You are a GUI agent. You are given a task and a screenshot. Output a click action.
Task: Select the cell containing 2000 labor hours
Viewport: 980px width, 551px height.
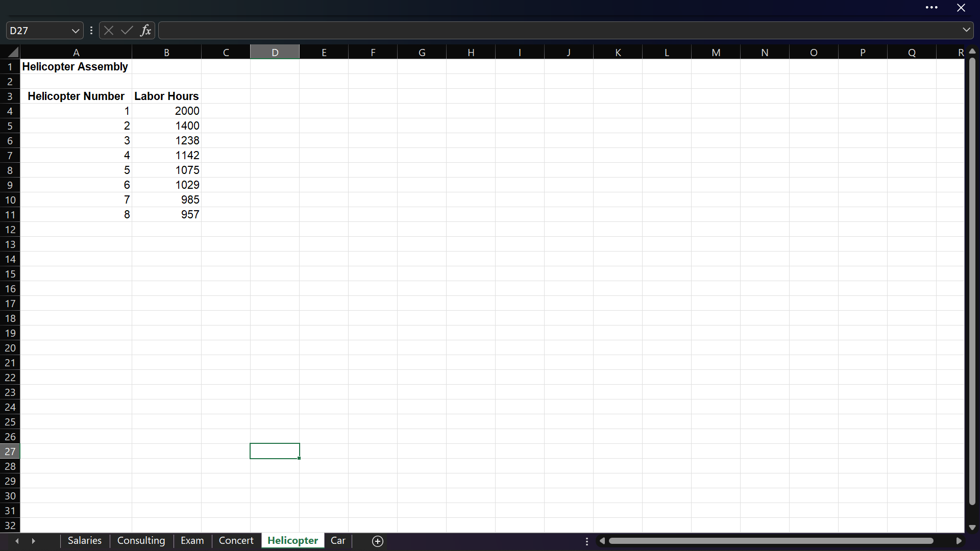166,111
